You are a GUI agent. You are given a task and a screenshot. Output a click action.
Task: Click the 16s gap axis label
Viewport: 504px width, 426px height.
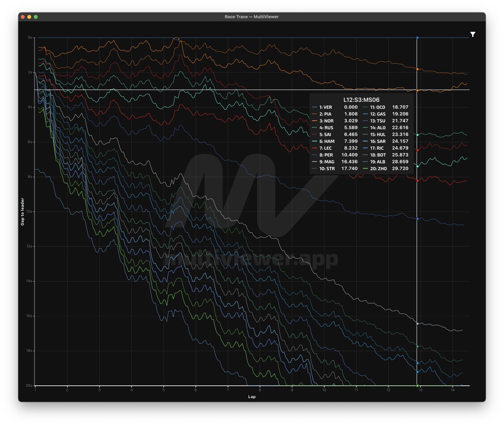click(x=29, y=316)
